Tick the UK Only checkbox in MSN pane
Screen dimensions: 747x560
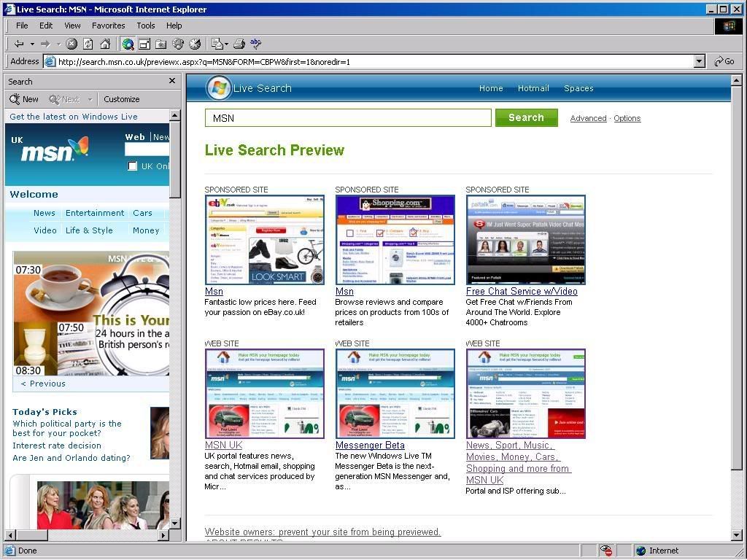(133, 166)
